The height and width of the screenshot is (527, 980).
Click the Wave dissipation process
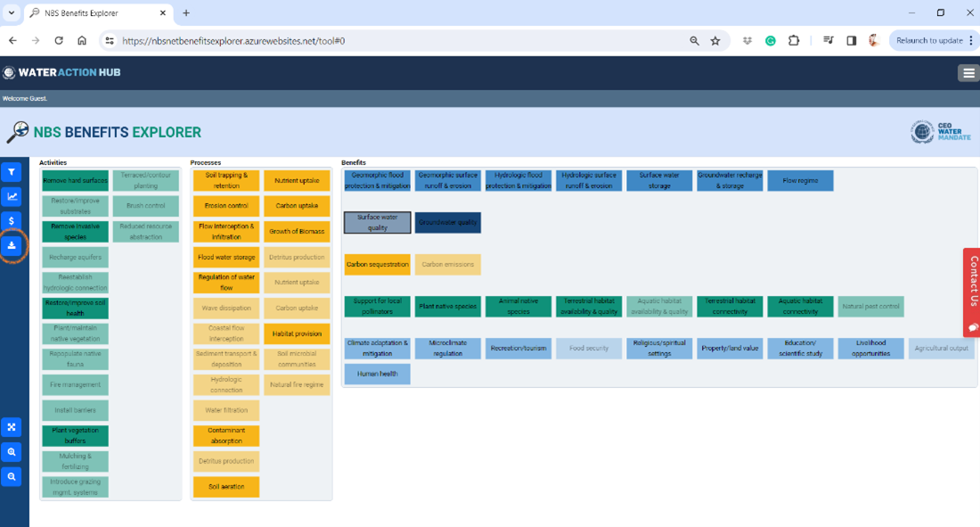(x=226, y=308)
